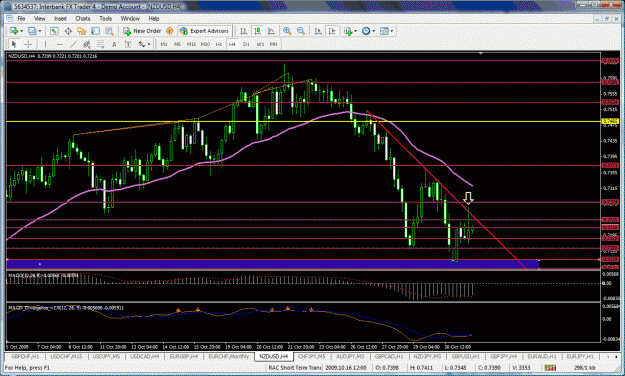Image resolution: width=625 pixels, height=376 pixels.
Task: Select the equidistant channel tool
Action: pyautogui.click(x=87, y=44)
